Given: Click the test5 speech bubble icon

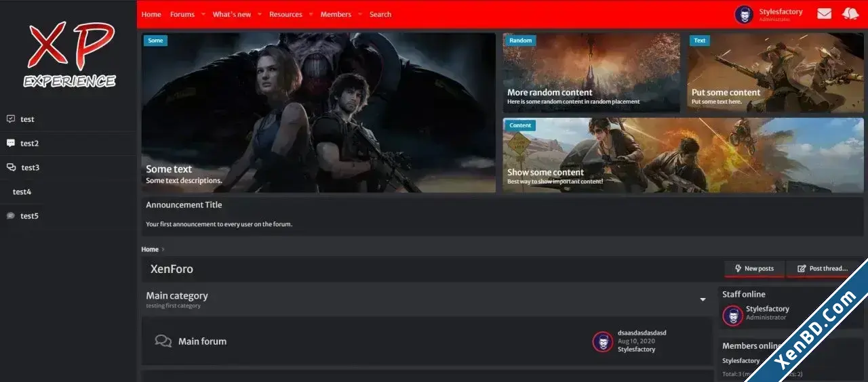Looking at the screenshot, I should point(11,216).
